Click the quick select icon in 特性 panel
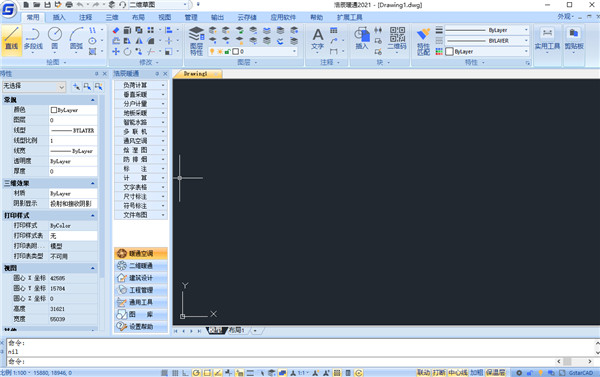The image size is (600, 377). click(x=99, y=87)
